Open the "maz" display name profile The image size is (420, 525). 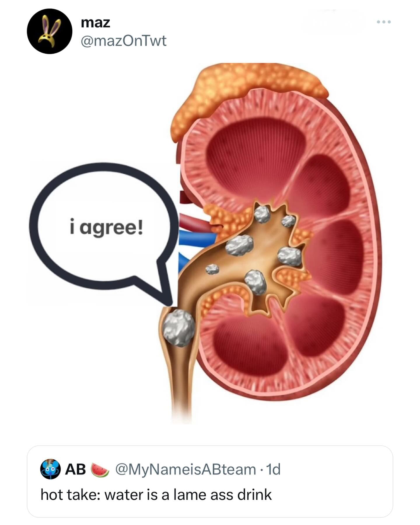point(96,22)
